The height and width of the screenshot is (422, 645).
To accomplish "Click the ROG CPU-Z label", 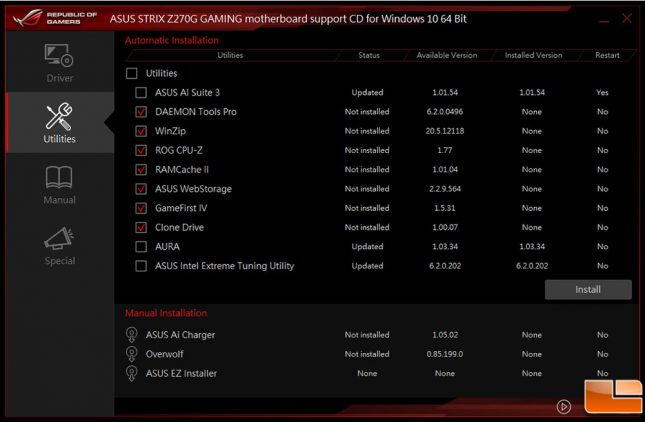I will [x=179, y=151].
